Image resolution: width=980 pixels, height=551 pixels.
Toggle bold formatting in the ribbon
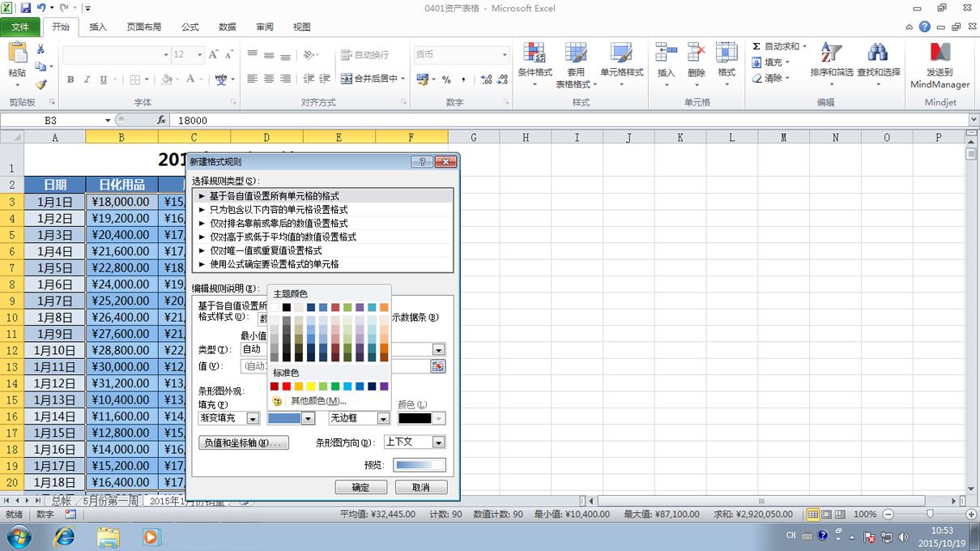[x=70, y=79]
